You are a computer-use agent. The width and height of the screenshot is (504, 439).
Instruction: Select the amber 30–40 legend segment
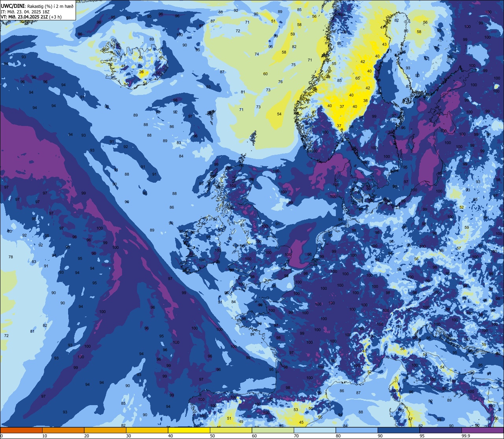click(x=147, y=430)
